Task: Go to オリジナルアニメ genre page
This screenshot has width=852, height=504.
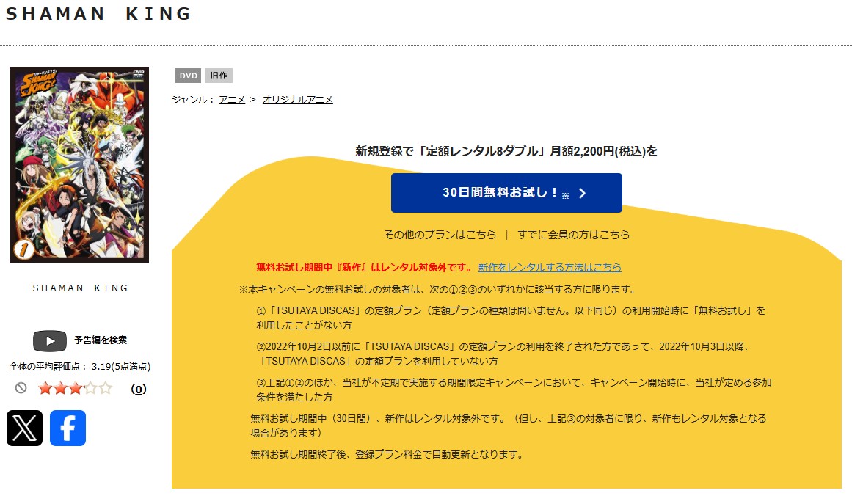Action: 297,100
